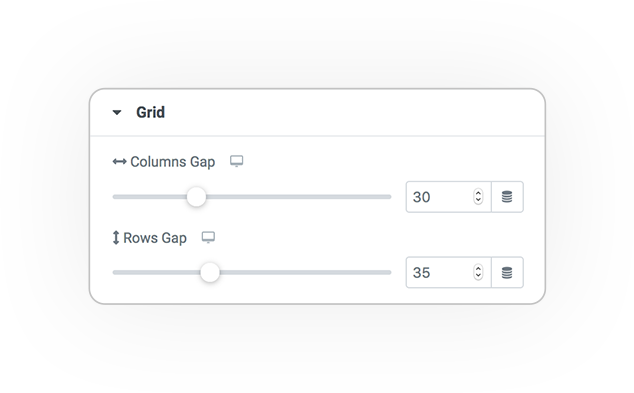Collapse the Grid section arrow
This screenshot has width=634, height=393.
117,112
